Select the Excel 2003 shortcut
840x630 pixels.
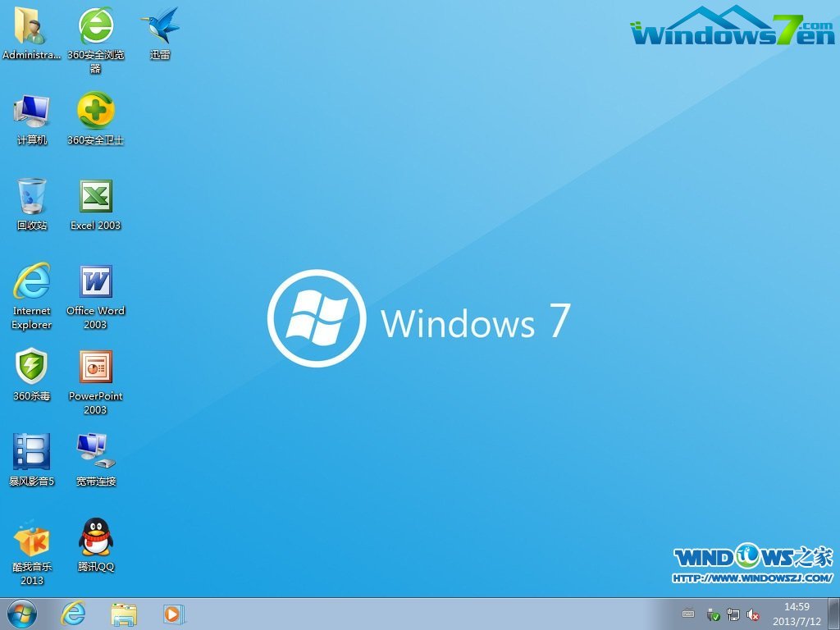[95, 197]
